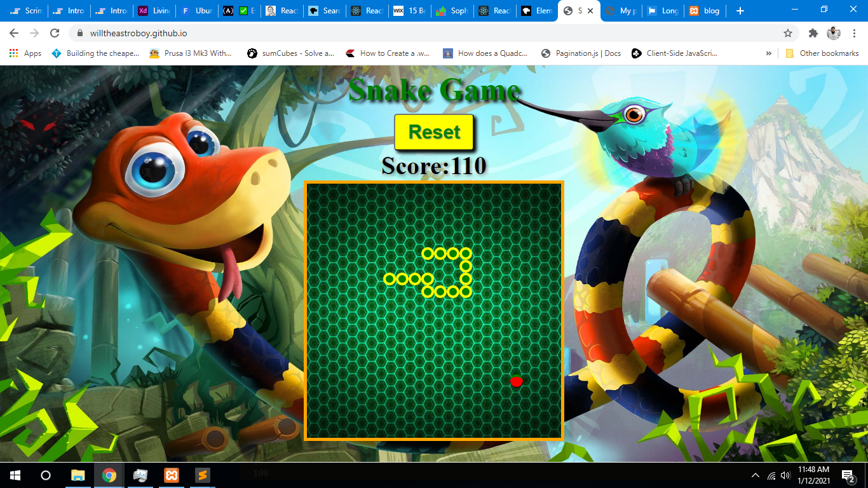The image size is (868, 488).
Task: Click the Reset button above the game board
Action: tap(434, 132)
